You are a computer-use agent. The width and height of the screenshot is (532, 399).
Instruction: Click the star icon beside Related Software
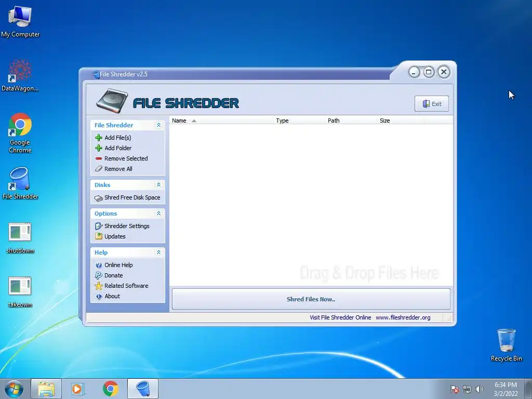(98, 286)
